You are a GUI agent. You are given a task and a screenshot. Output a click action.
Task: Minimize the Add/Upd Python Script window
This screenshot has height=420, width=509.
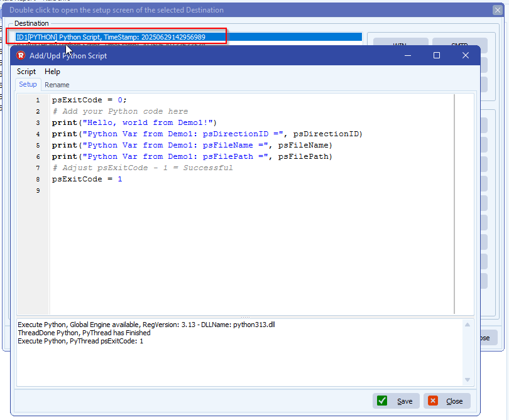(x=408, y=55)
